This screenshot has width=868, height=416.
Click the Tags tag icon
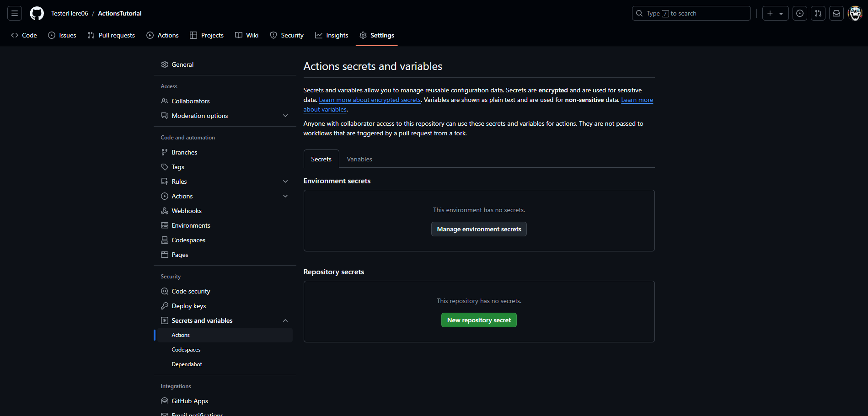(165, 167)
